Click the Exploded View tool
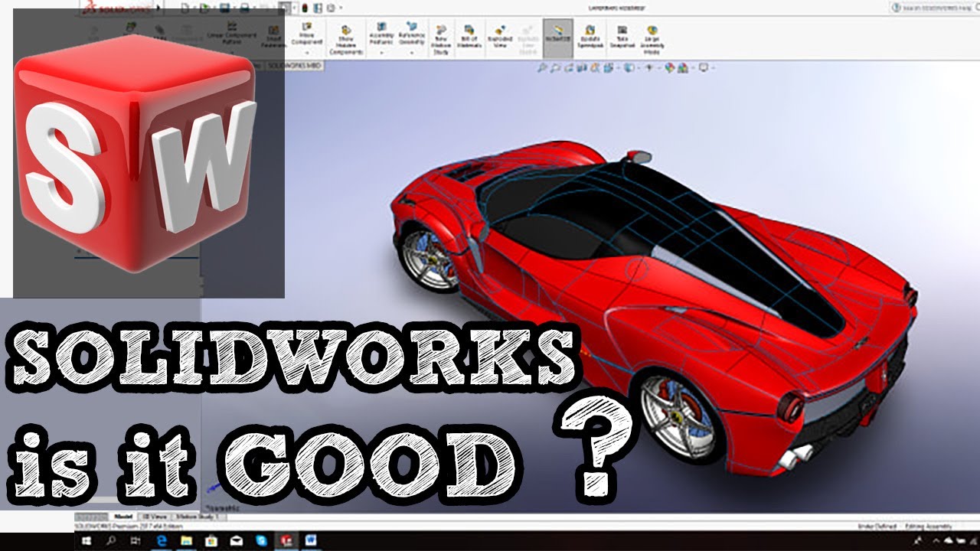This screenshot has height=551, width=980. tap(499, 37)
